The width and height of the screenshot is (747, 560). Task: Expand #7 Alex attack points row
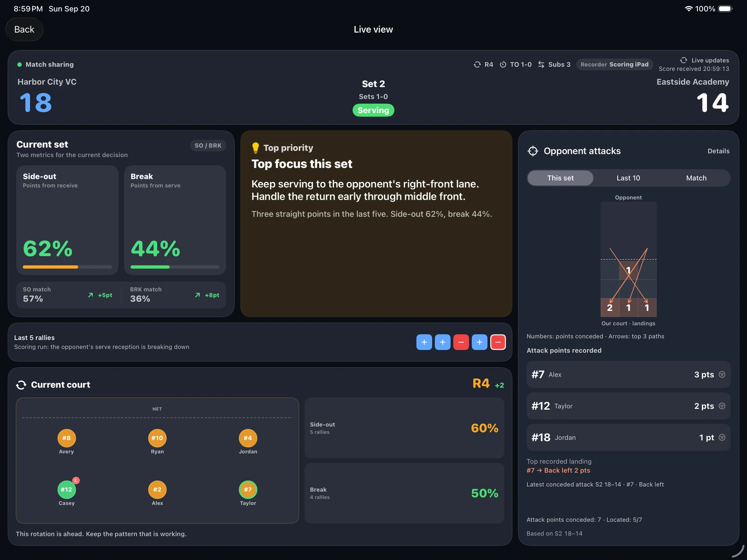628,375
